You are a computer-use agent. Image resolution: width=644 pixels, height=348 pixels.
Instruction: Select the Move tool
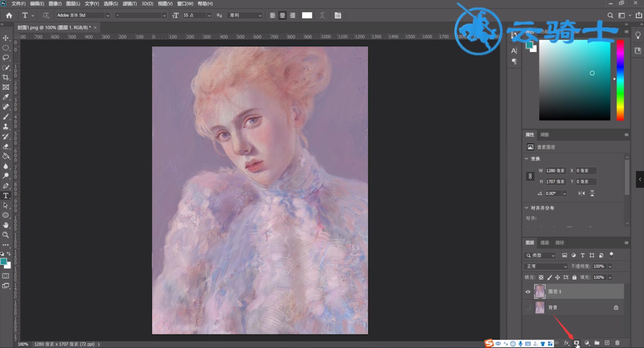6,38
